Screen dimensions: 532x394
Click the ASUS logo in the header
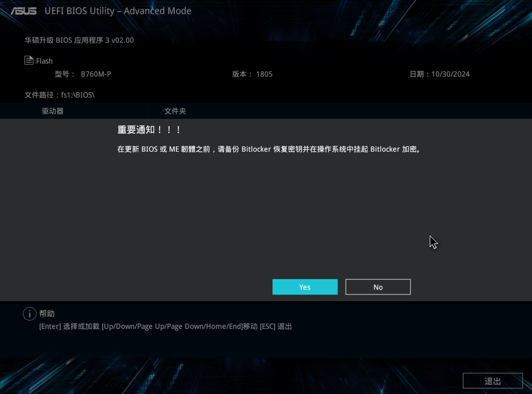point(23,11)
